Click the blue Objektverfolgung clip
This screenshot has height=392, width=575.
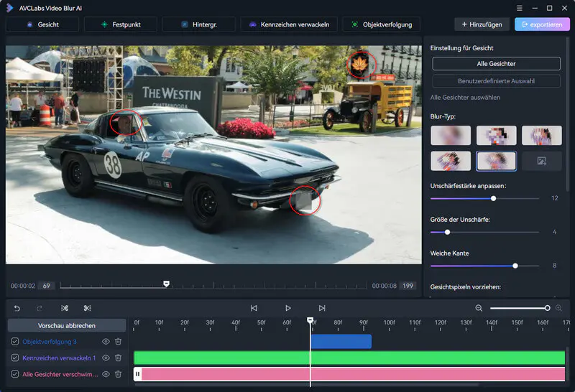(x=341, y=342)
